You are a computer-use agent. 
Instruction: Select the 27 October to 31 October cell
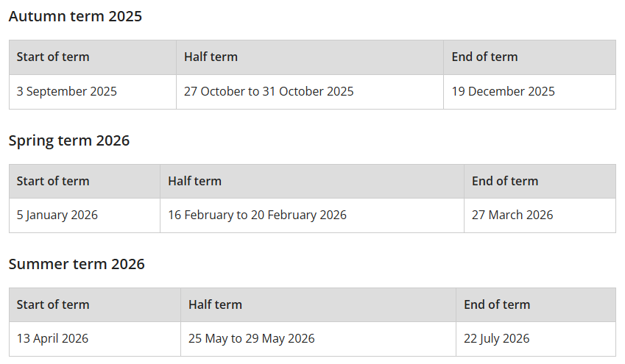coord(269,92)
